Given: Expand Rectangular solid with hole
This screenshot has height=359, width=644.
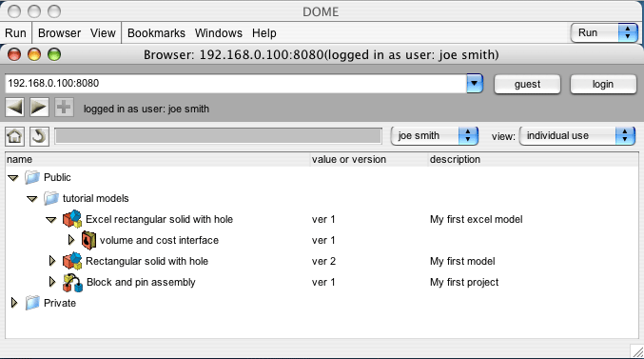Looking at the screenshot, I should click(x=52, y=260).
